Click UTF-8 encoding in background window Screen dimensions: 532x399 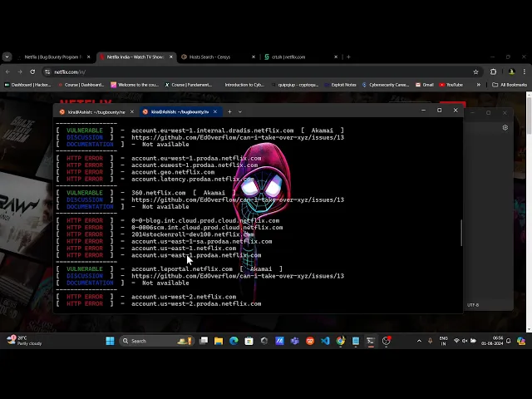[473, 305]
